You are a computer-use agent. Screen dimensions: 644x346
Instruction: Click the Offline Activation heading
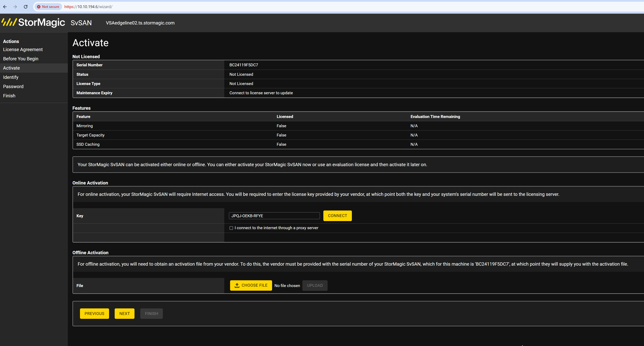[x=91, y=253]
